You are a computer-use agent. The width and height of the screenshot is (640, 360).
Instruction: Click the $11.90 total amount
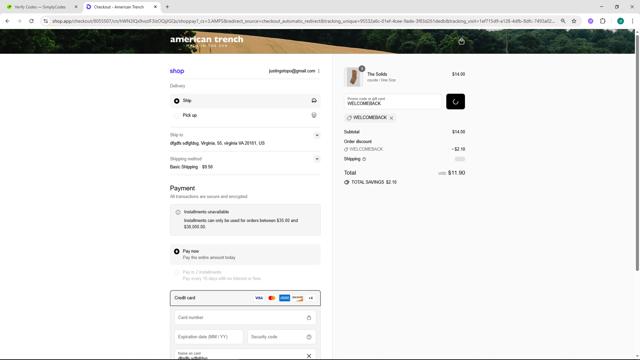[456, 173]
